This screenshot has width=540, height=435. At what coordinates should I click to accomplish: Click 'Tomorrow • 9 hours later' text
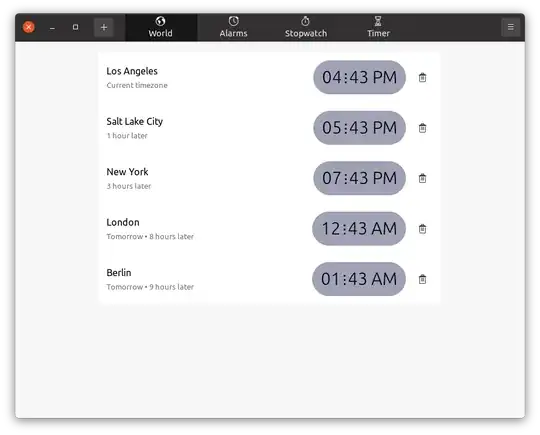pyautogui.click(x=150, y=287)
